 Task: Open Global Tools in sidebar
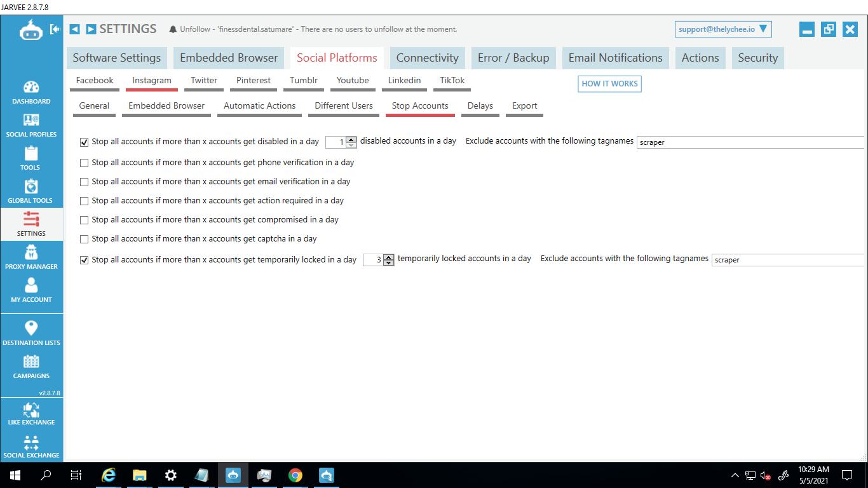31,191
